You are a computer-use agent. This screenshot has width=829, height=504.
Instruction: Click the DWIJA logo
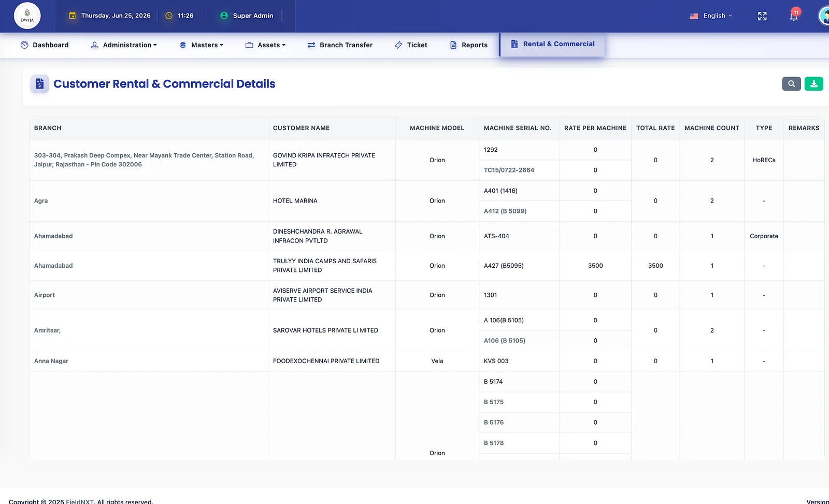pyautogui.click(x=27, y=16)
